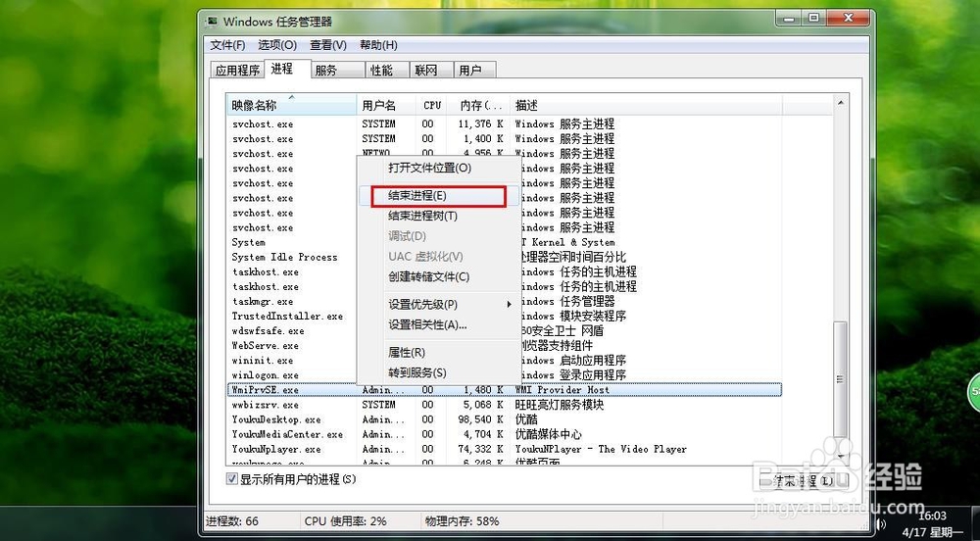Image resolution: width=980 pixels, height=541 pixels.
Task: Click the 74,332 K memory value
Action: [x=480, y=449]
